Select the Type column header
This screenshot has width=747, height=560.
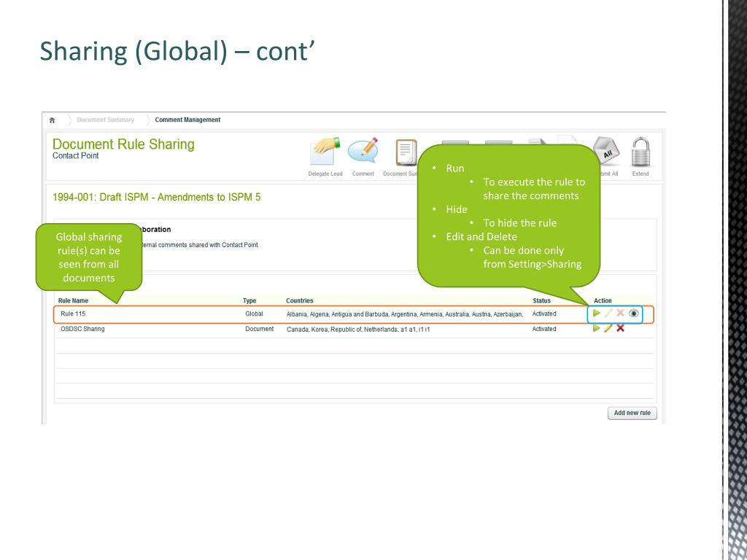point(249,301)
